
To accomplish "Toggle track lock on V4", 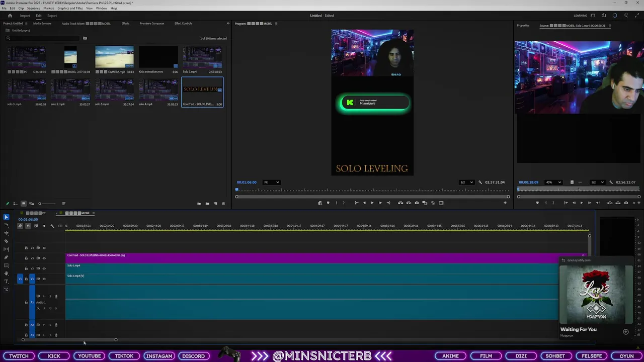I will coord(26,248).
